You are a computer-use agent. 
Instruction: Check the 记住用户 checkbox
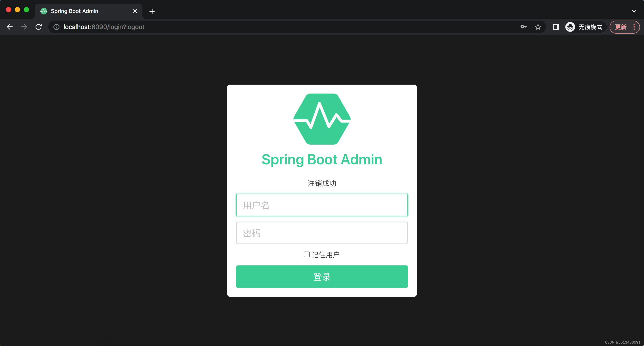click(x=307, y=254)
